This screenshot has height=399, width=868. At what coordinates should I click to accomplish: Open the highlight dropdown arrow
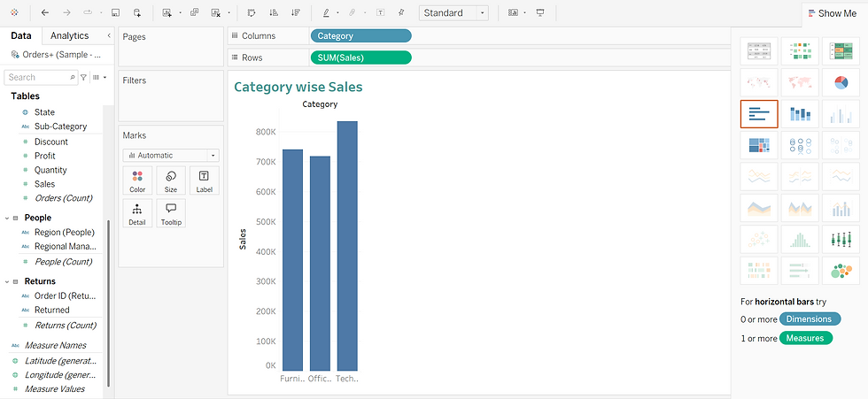tap(337, 12)
